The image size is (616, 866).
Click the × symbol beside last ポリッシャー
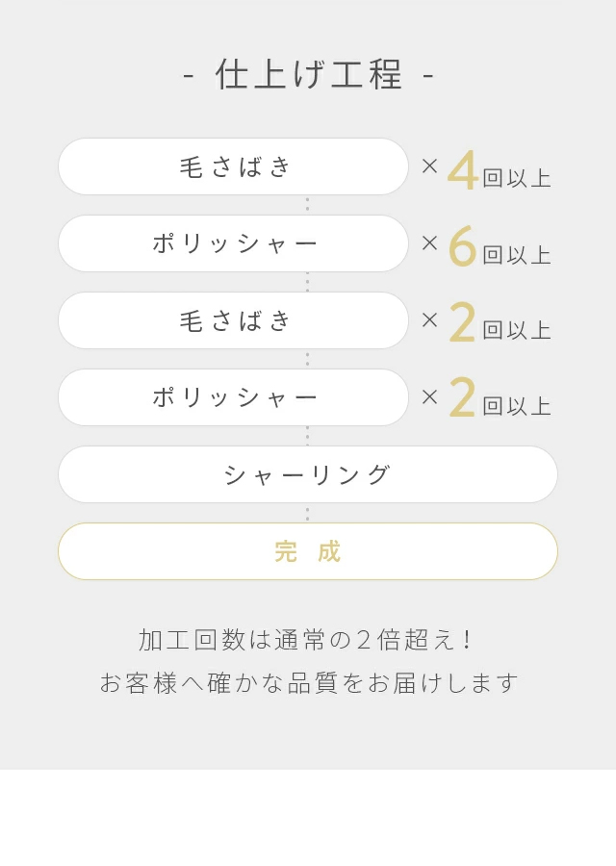(429, 397)
